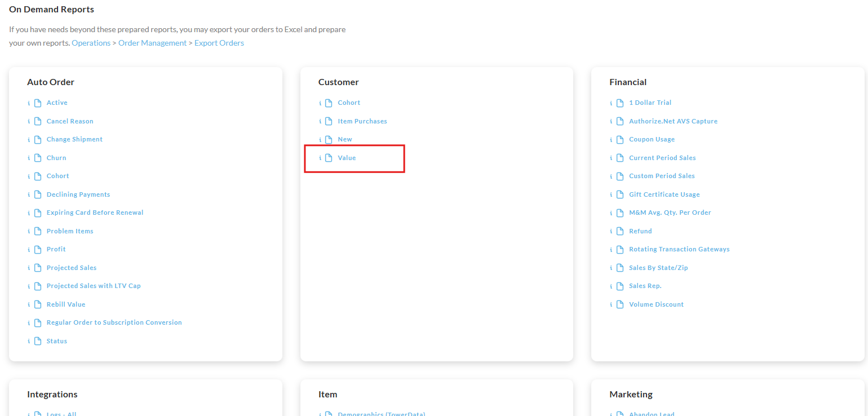Follow the Operations breadcrumb link
The height and width of the screenshot is (416, 868).
[x=91, y=43]
